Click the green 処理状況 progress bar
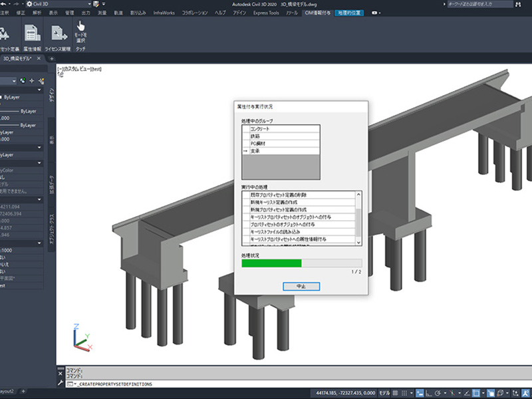The height and width of the screenshot is (399, 532). click(271, 263)
